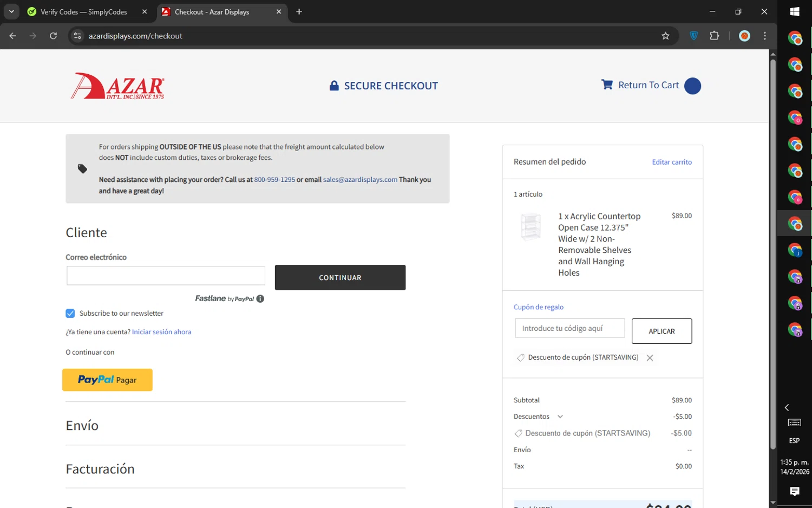Click the Azar logo
Screen dimensions: 812x508
coord(117,86)
